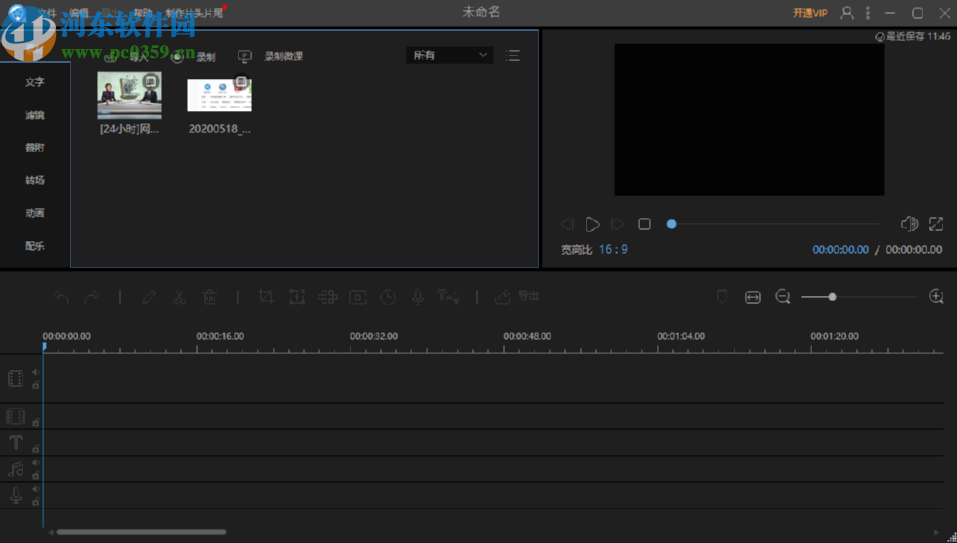This screenshot has width=957, height=543.
Task: Mute the music track speaker
Action: [36, 463]
